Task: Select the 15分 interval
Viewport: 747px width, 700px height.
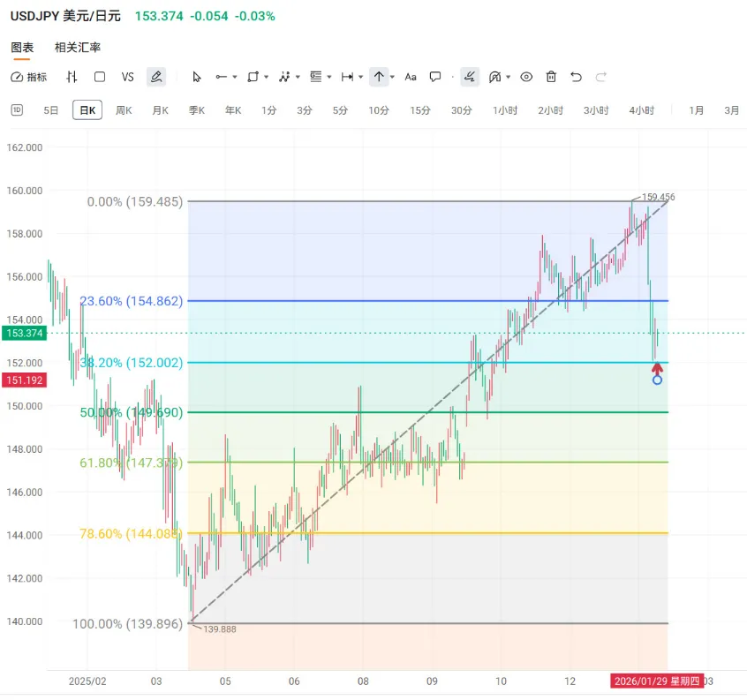Action: tap(420, 110)
